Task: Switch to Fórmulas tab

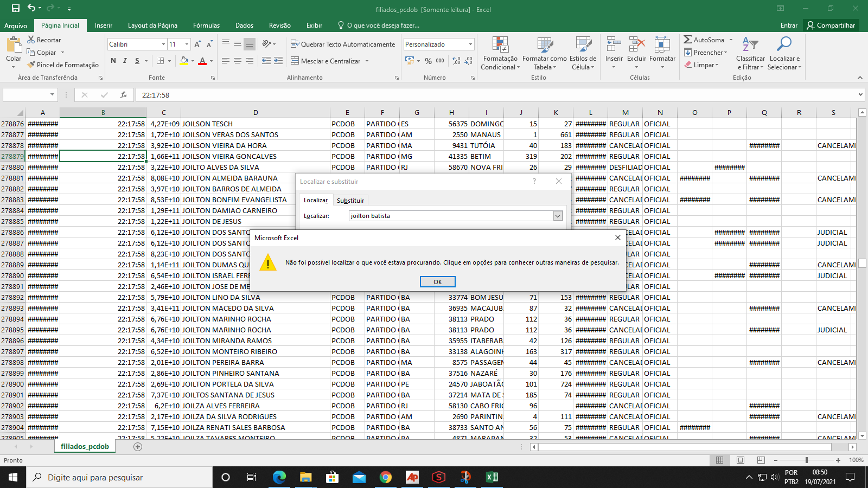Action: click(x=206, y=25)
